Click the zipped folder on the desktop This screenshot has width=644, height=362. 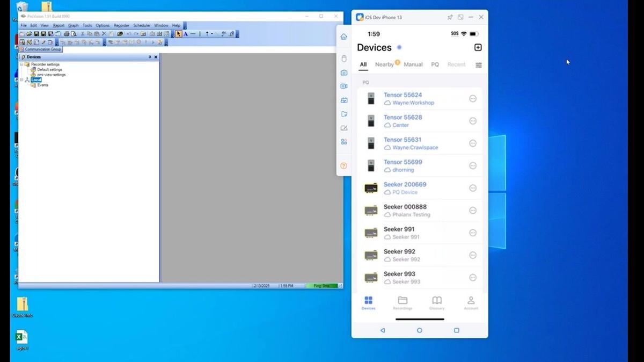point(22,308)
